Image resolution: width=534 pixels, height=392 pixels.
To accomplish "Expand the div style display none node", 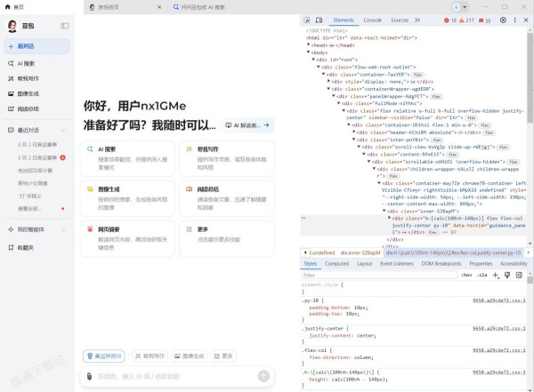I will [328, 81].
